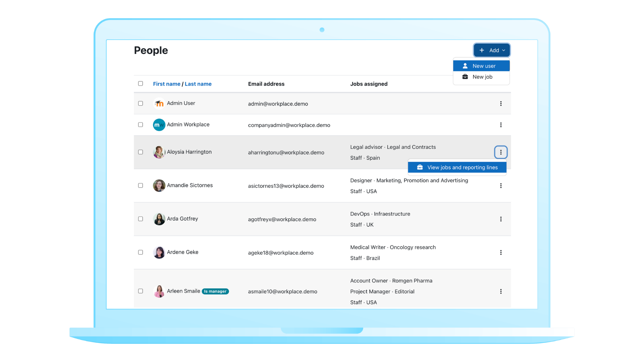The width and height of the screenshot is (644, 362).
Task: Choose New user from the Add menu
Action: point(481,66)
